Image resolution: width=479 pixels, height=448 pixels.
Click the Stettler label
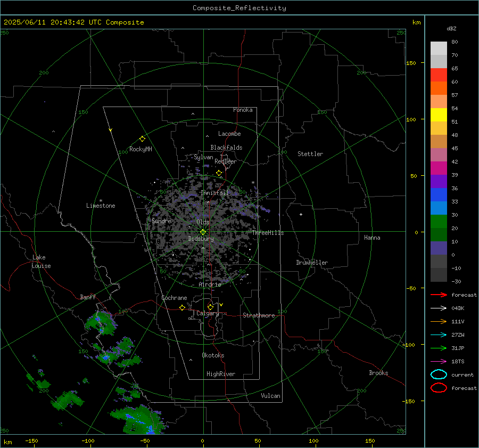click(x=310, y=154)
